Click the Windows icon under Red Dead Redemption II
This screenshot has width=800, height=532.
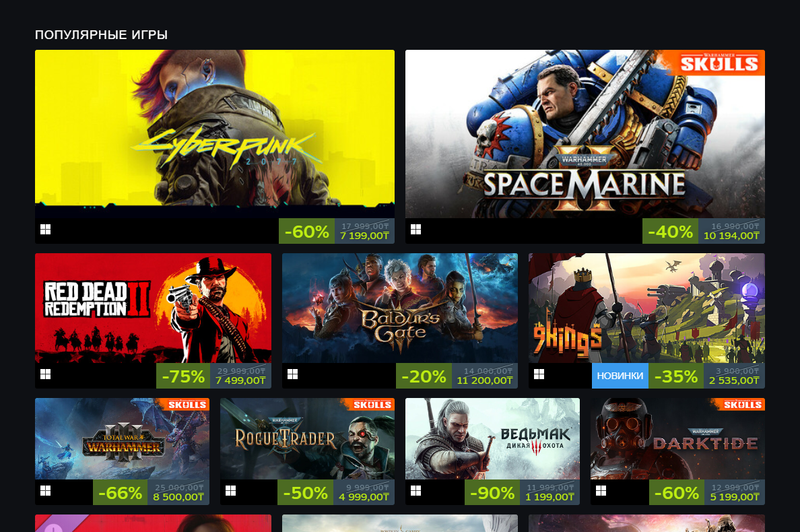pos(45,374)
